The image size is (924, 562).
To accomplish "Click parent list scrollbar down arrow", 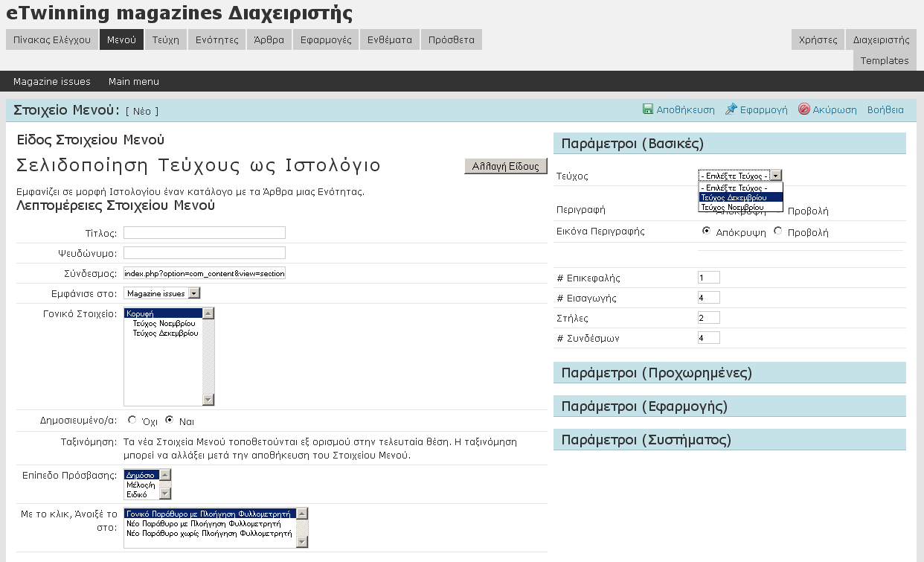I will (208, 400).
